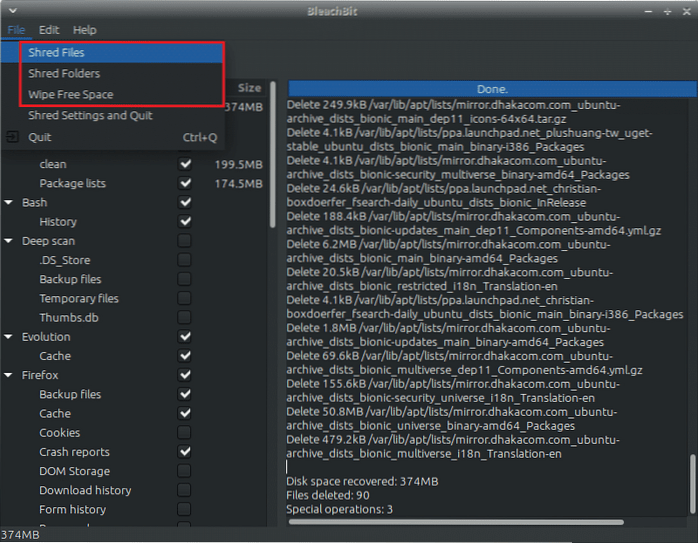Screen dimensions: 698x543
Task: Click the Delete 6.2MB log line
Action: 448,251
